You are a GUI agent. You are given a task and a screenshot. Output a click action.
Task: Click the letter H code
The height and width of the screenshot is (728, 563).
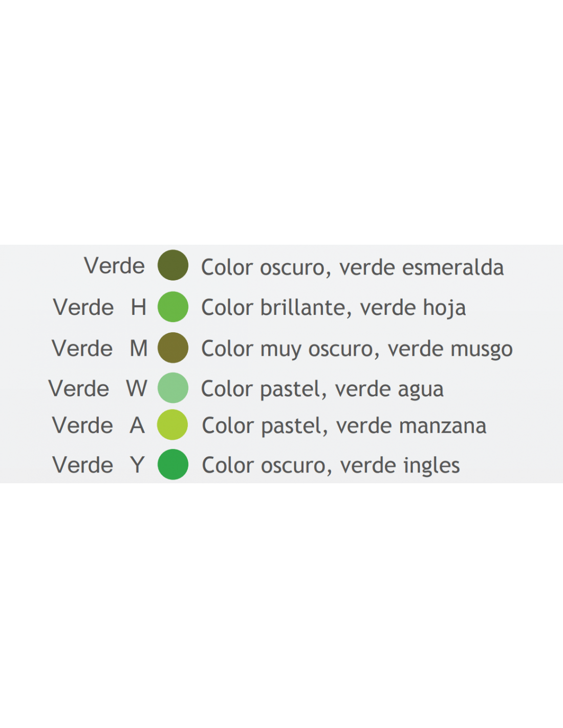(139, 307)
